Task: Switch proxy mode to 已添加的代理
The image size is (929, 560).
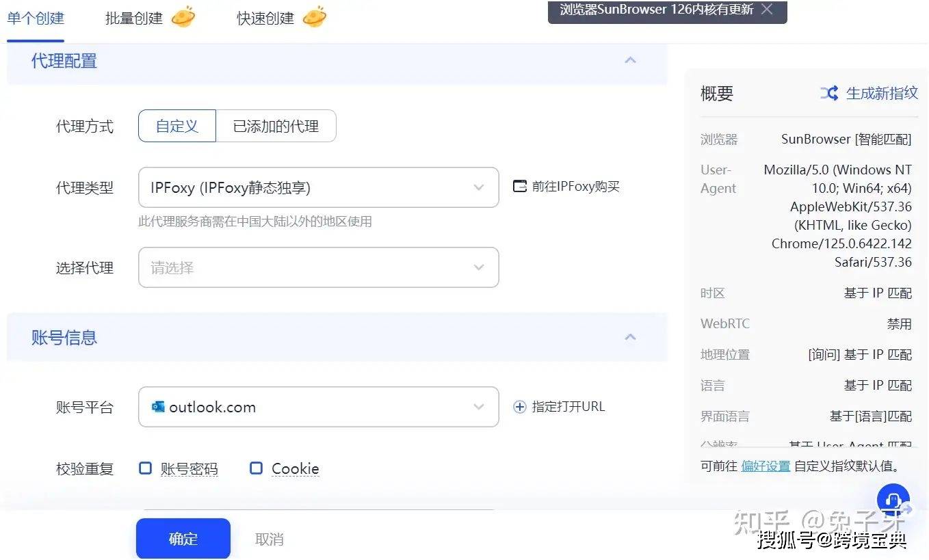Action: (x=276, y=126)
